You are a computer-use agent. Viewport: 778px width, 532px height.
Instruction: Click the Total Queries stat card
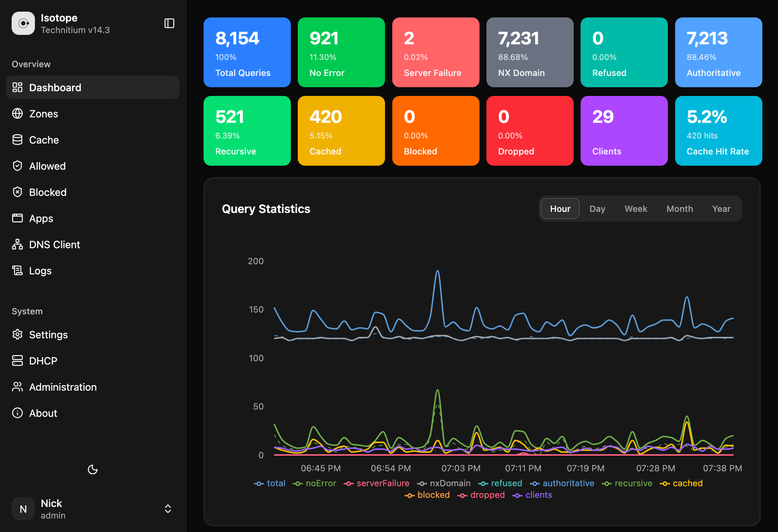pos(247,52)
